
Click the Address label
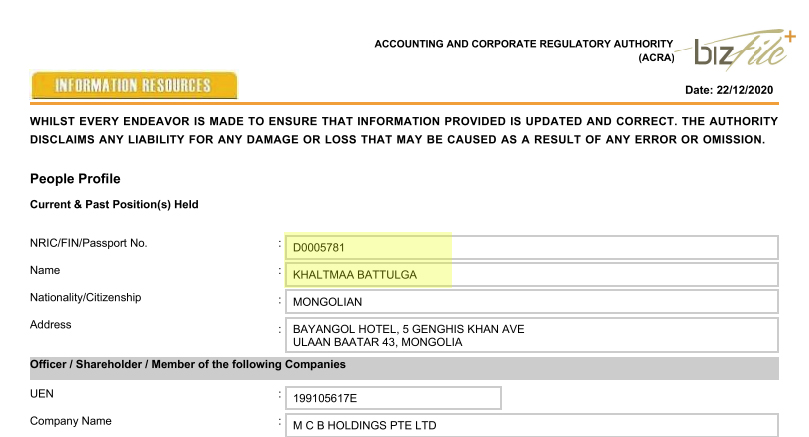(51, 325)
